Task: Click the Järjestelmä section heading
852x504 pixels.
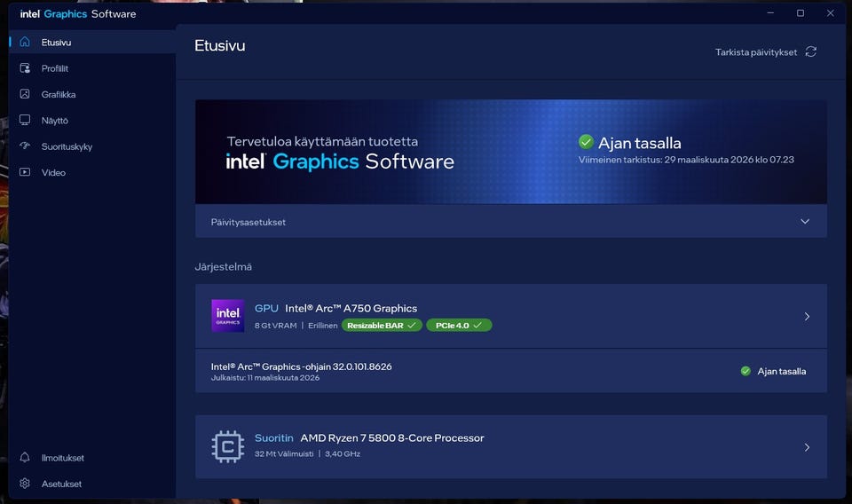Action: (x=224, y=267)
